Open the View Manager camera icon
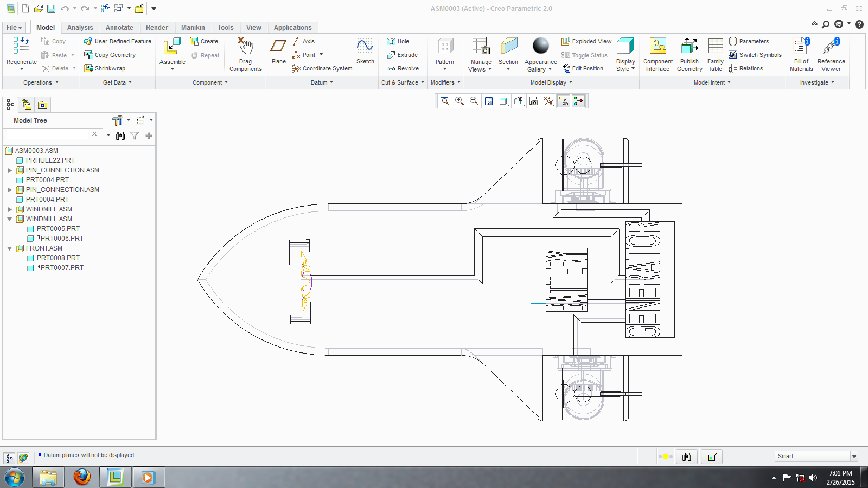 point(534,101)
